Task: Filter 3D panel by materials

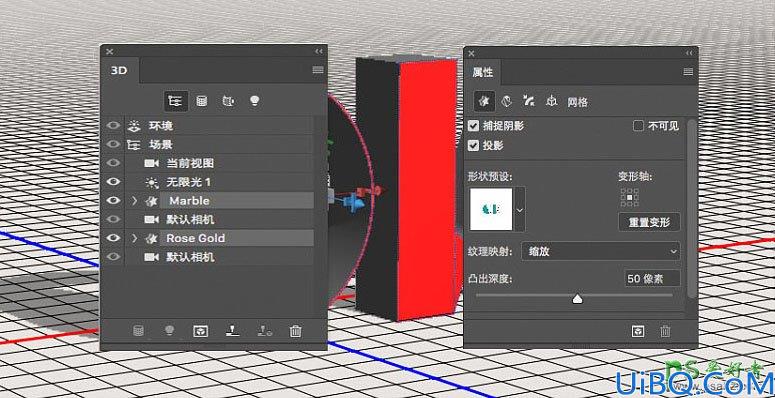Action: pos(228,101)
